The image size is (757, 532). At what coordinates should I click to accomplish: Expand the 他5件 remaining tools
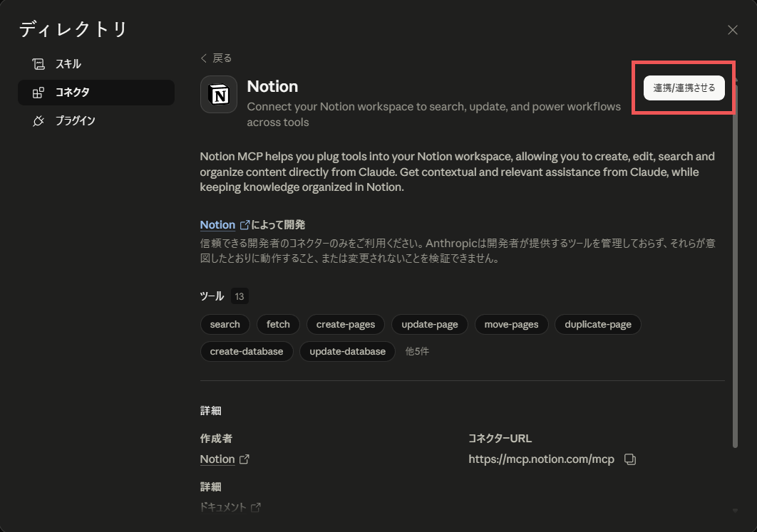coord(417,351)
